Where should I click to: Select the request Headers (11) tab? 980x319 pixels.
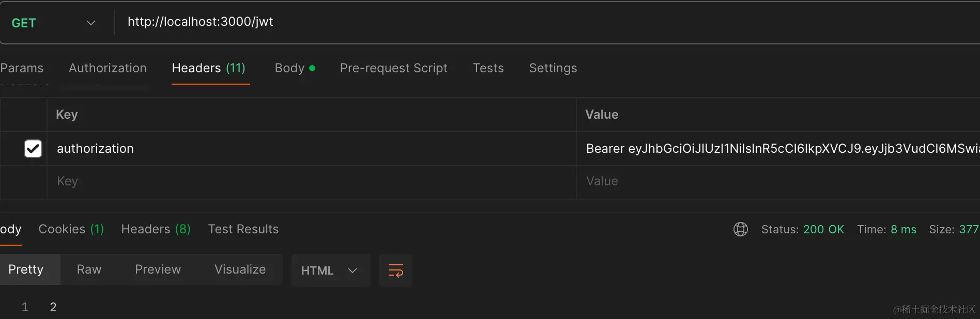[208, 68]
